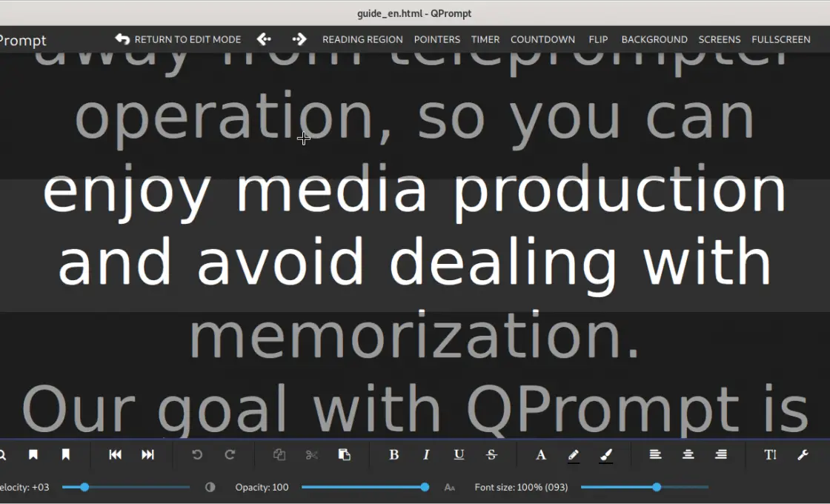This screenshot has height=504, width=830.
Task: Click the redo arrow icon
Action: click(230, 455)
